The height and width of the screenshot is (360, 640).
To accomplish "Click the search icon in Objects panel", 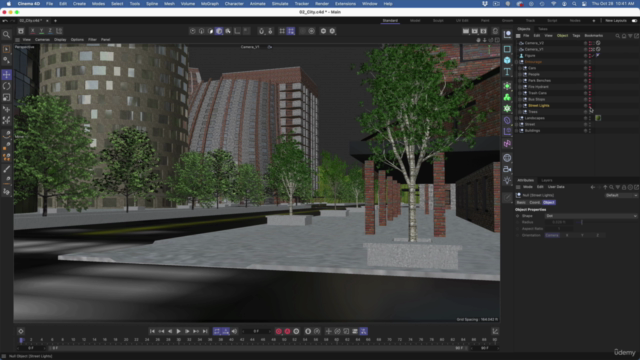I will [x=618, y=36].
